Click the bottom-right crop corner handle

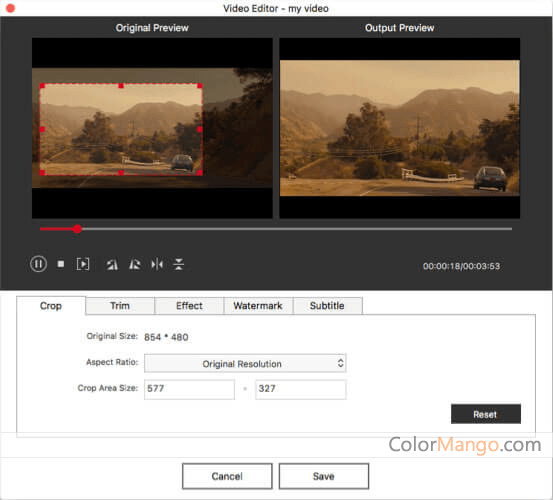click(x=200, y=172)
